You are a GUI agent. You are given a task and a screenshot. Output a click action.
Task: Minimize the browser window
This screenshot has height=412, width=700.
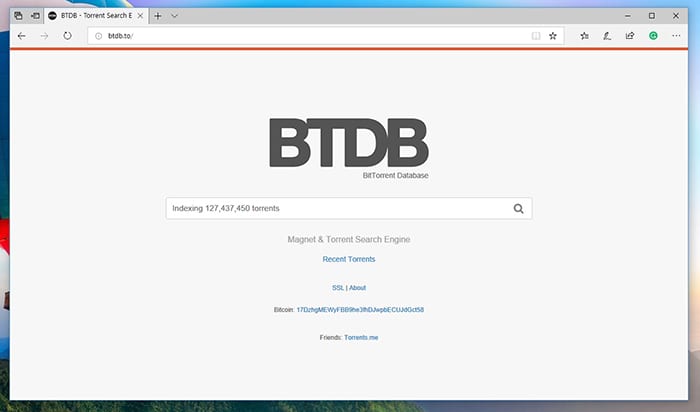(628, 16)
